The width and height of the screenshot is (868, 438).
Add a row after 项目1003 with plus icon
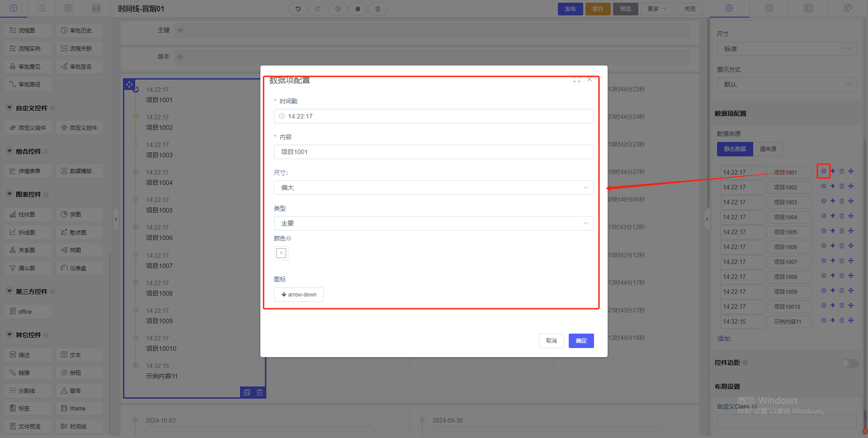832,201
